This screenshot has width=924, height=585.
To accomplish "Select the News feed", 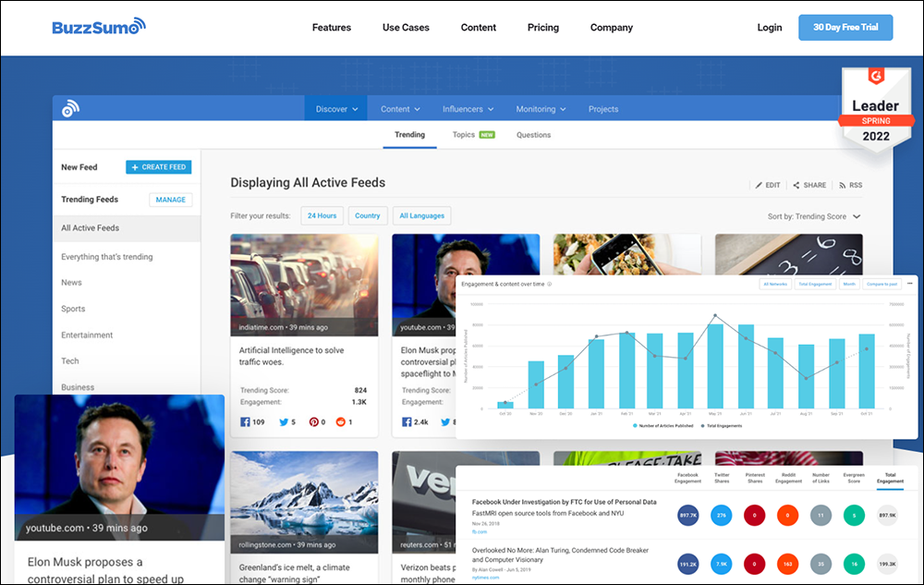I will point(71,283).
